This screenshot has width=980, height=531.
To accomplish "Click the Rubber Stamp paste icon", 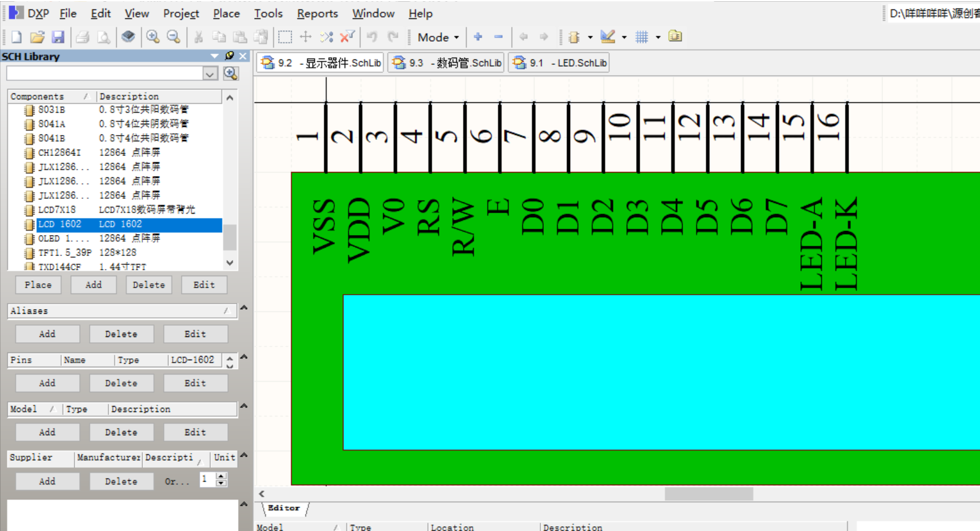I will [261, 37].
